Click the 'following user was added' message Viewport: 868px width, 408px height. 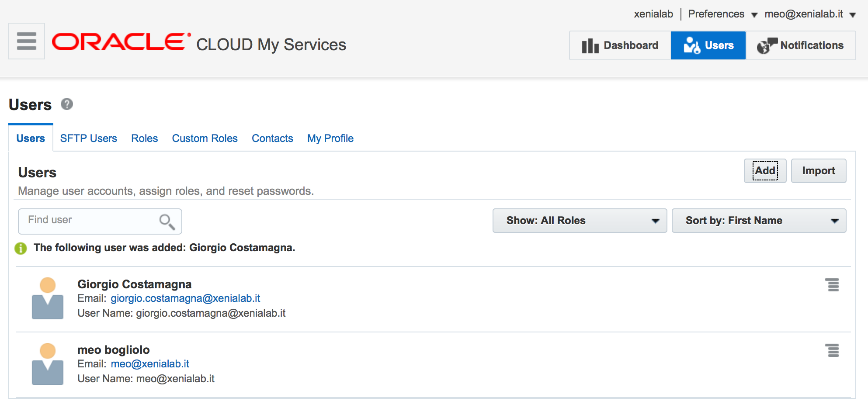(x=164, y=248)
